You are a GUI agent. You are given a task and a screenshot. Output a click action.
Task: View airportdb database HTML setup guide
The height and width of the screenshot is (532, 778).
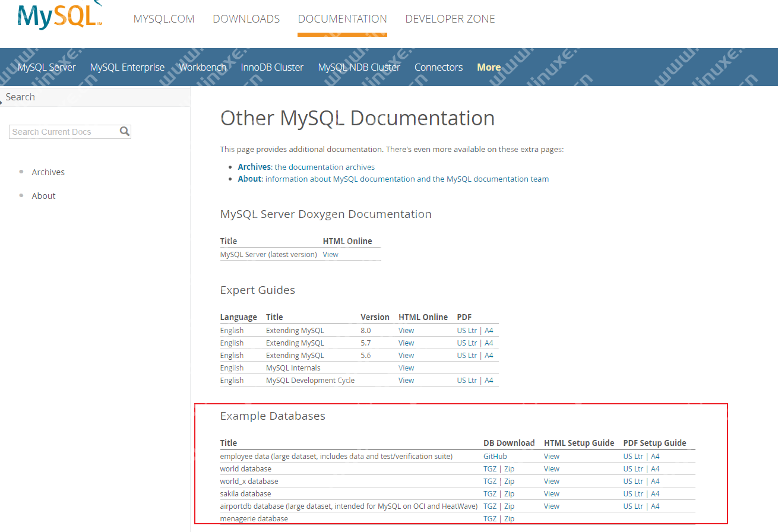point(552,506)
